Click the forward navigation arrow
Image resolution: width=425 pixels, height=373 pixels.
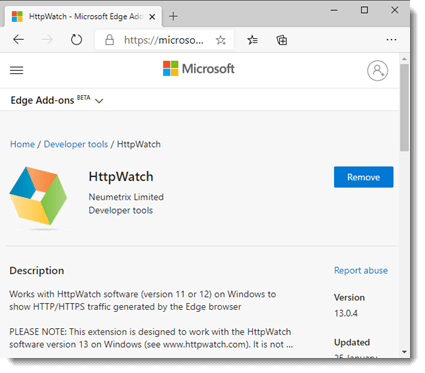(47, 40)
